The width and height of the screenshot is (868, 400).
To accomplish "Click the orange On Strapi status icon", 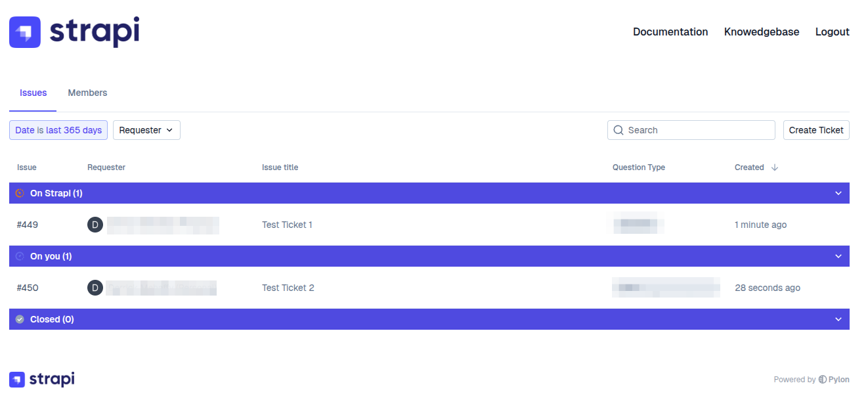I will (x=20, y=193).
